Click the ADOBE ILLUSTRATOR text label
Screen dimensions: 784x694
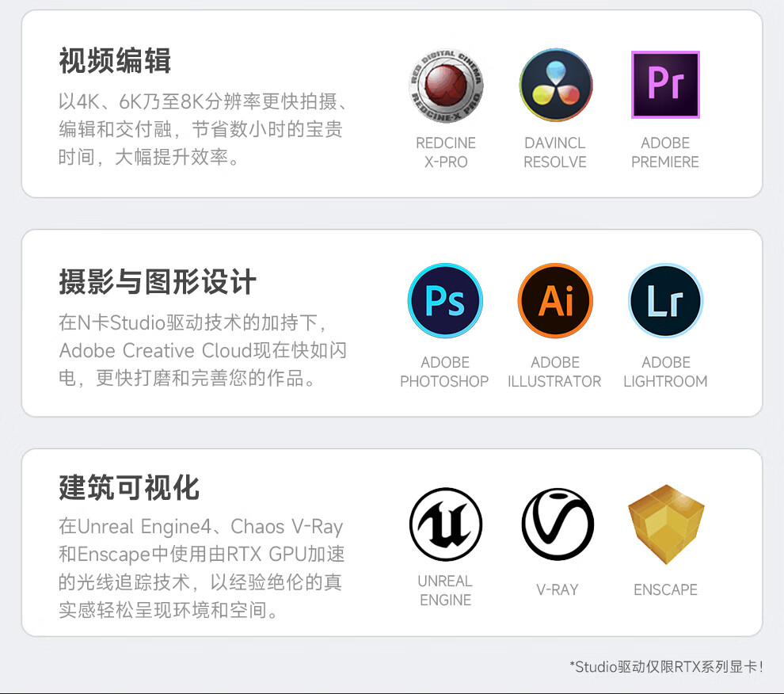[x=554, y=372]
